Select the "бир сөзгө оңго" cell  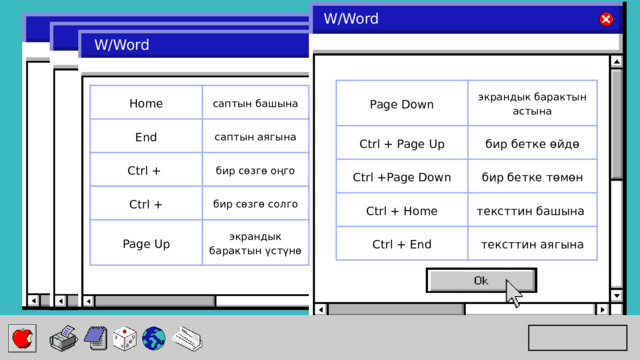click(256, 170)
